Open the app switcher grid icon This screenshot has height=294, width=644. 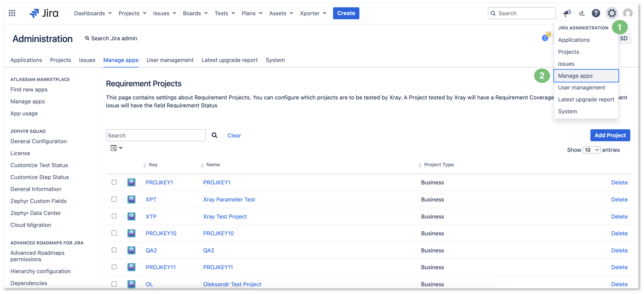pyautogui.click(x=12, y=13)
